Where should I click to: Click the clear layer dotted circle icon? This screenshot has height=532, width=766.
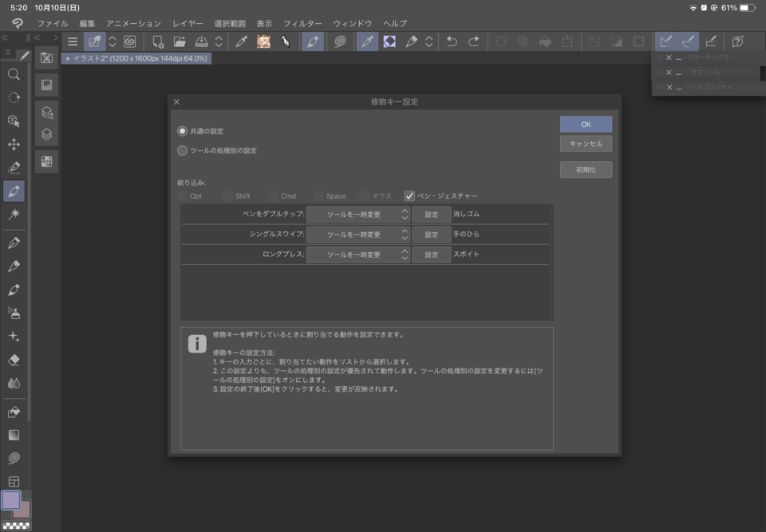[501, 41]
